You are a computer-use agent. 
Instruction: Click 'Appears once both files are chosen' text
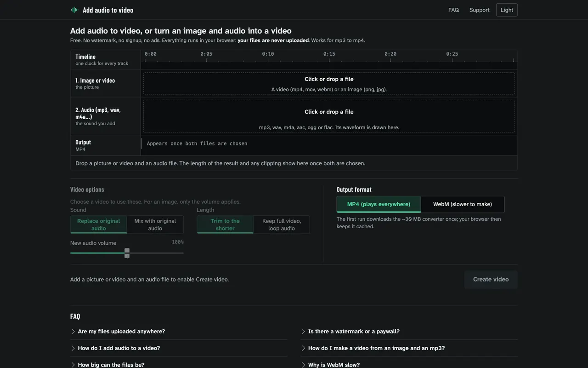197,144
